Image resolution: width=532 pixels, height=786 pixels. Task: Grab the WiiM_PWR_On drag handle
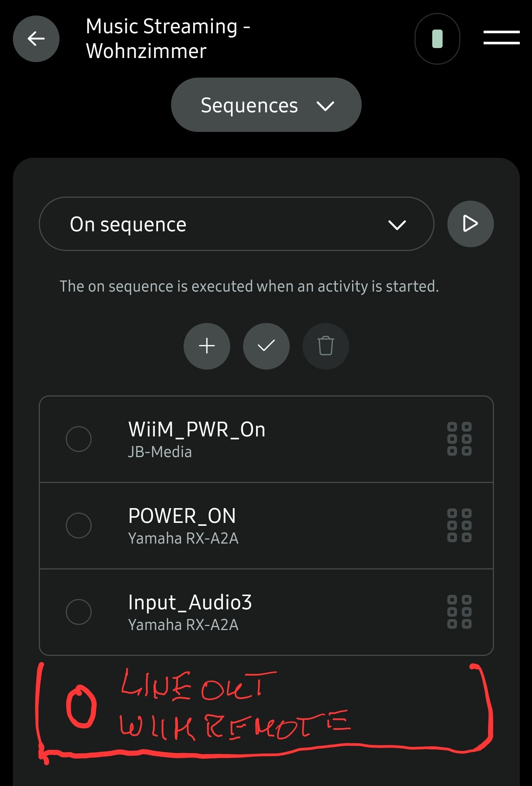459,439
